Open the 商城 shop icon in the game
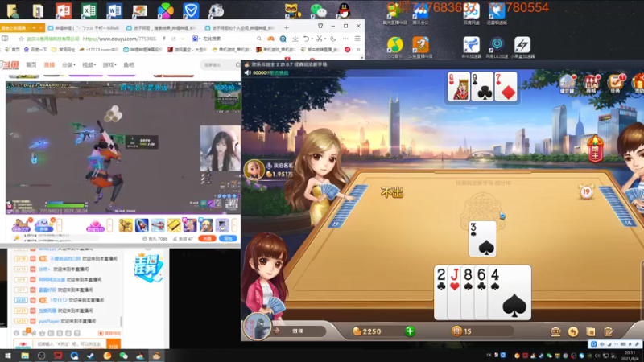This screenshot has width=644, height=362. [592, 84]
